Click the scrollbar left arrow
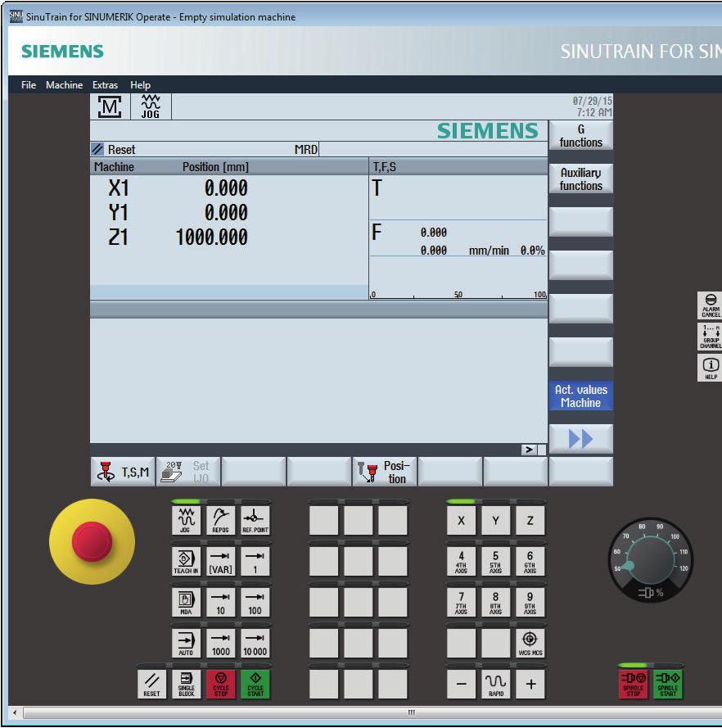The width and height of the screenshot is (722, 728). coord(16,712)
